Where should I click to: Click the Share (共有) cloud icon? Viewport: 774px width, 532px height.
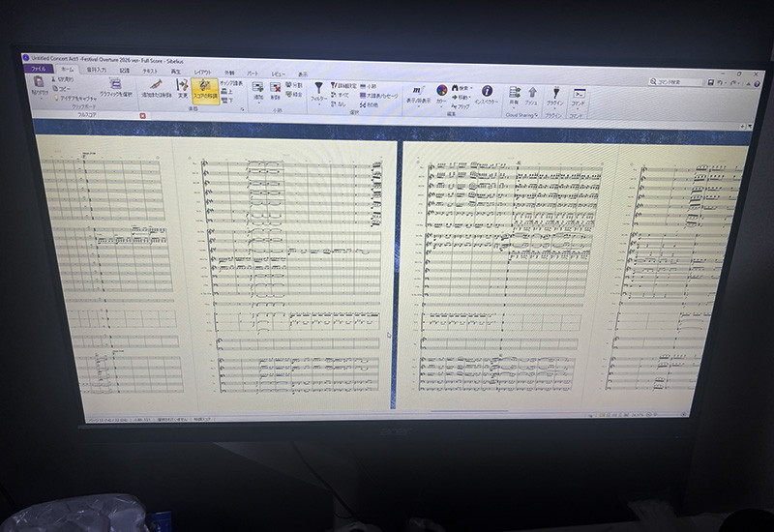click(515, 95)
